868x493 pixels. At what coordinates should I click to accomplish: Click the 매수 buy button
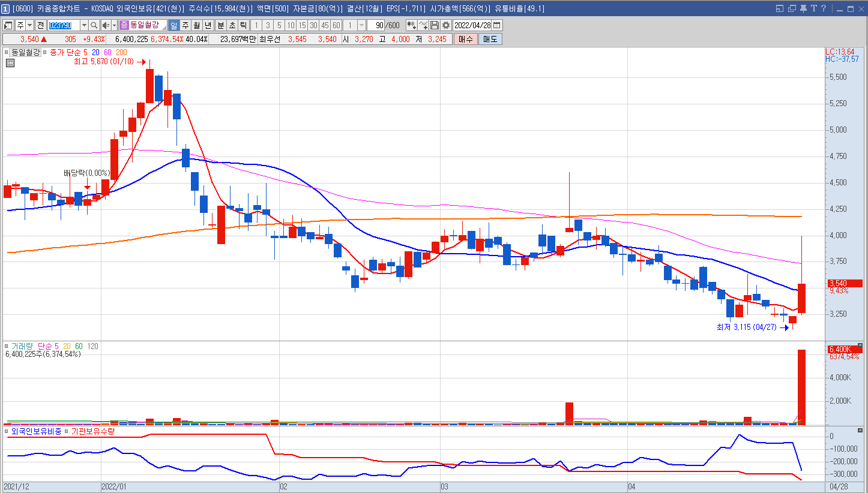pyautogui.click(x=465, y=39)
